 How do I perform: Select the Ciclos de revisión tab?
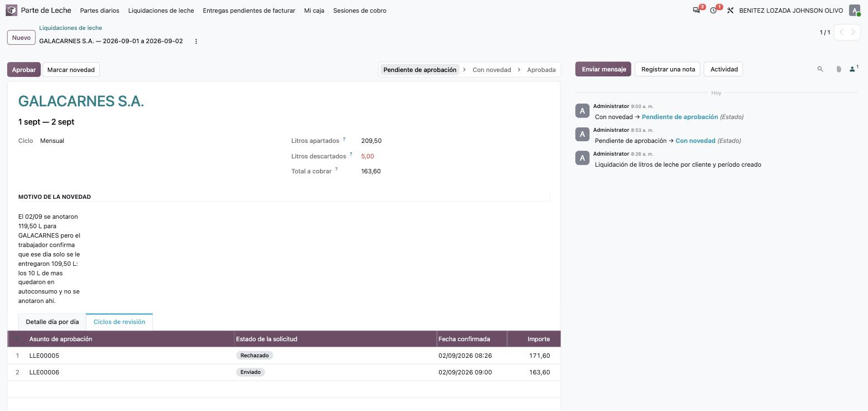pyautogui.click(x=120, y=322)
